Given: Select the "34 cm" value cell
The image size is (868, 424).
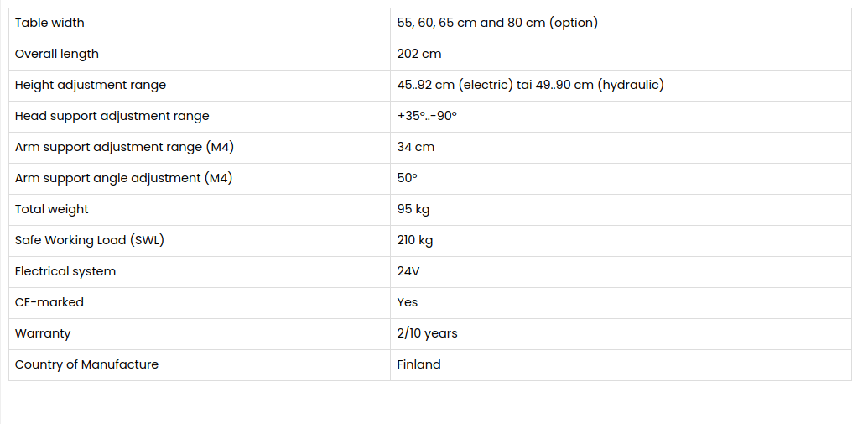Looking at the screenshot, I should tap(416, 147).
